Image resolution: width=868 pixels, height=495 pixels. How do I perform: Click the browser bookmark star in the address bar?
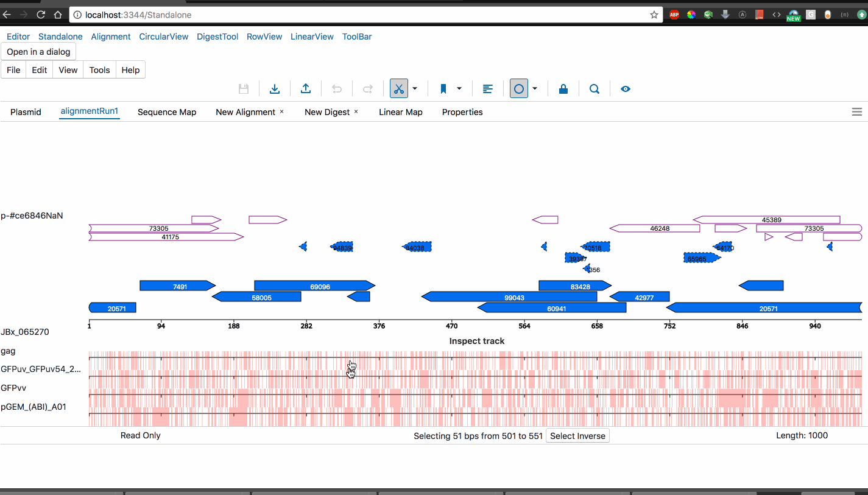pos(654,15)
